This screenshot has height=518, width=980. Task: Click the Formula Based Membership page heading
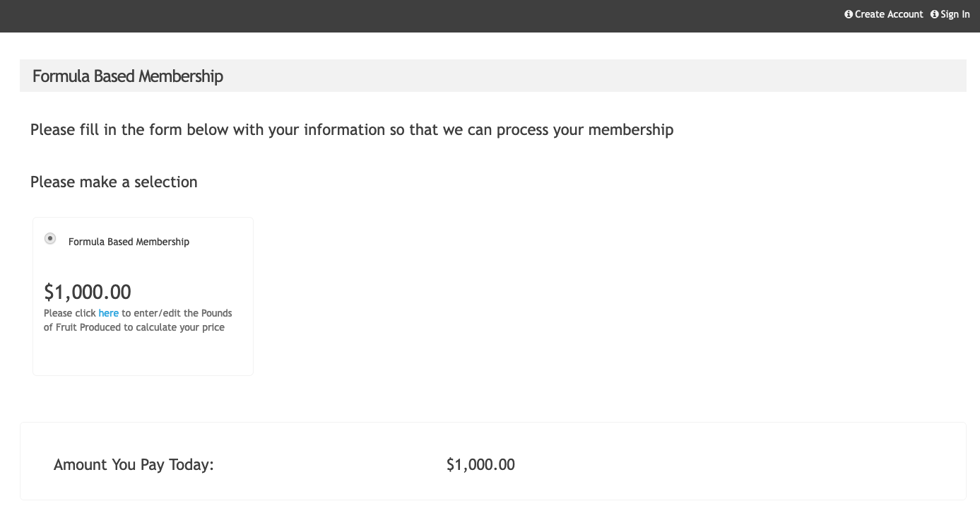click(x=128, y=76)
